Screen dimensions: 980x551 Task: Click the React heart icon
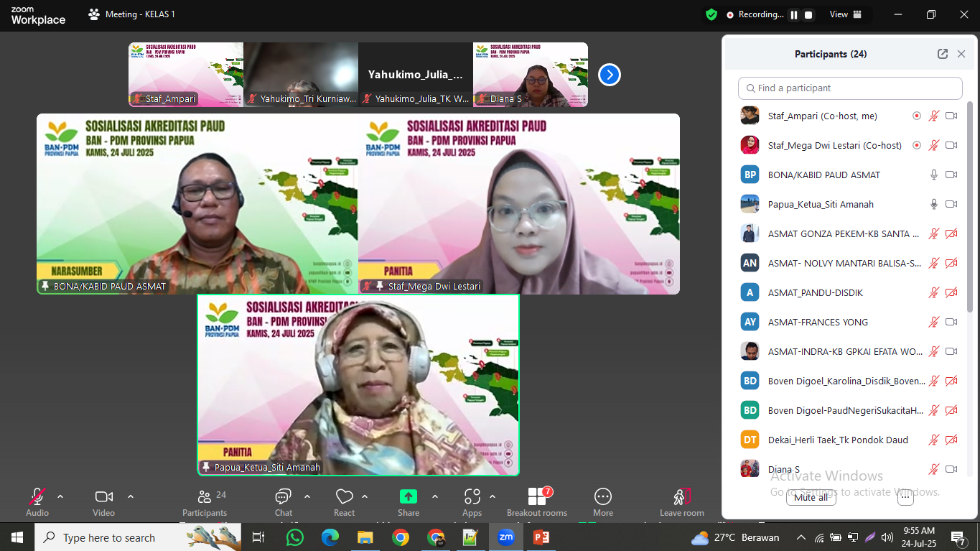pyautogui.click(x=345, y=497)
